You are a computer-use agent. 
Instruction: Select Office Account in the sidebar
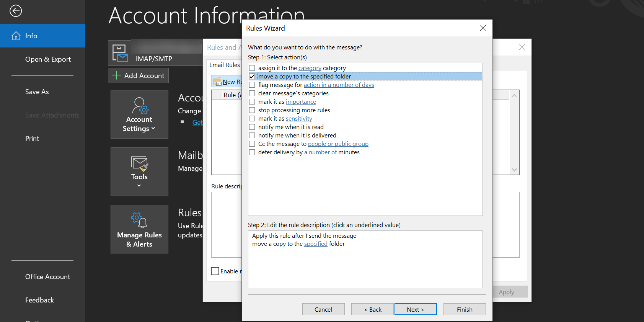click(x=47, y=277)
